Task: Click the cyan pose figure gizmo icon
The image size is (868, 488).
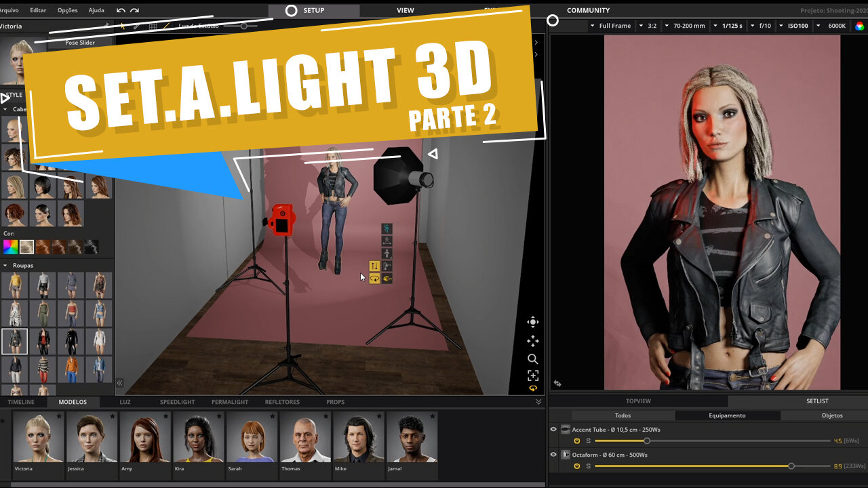Action: click(387, 228)
